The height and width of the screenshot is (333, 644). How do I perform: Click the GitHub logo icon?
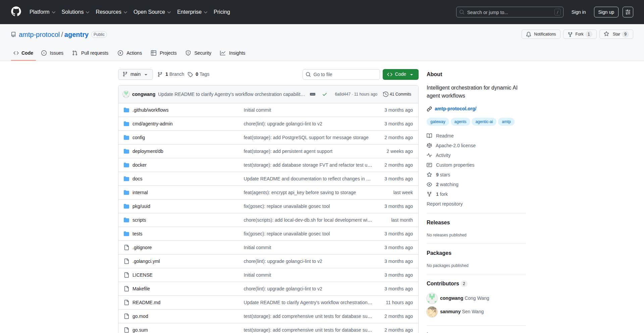point(16,12)
